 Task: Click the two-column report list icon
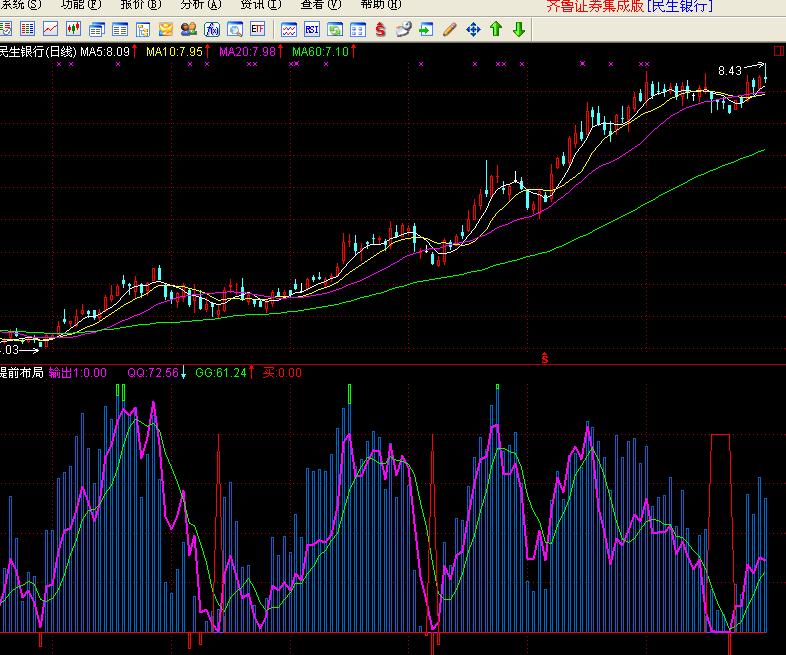(119, 30)
